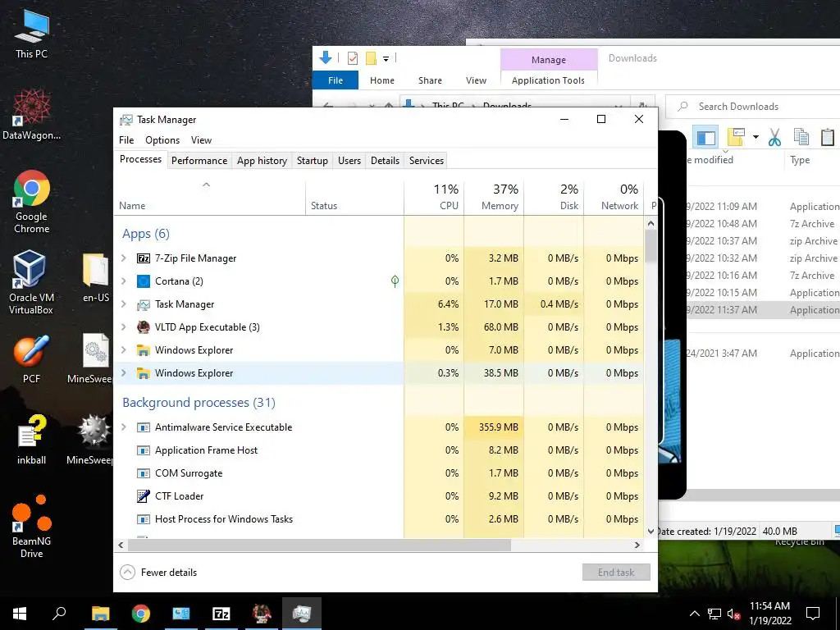Open the MineSweeper gear file icon on desktop

click(x=92, y=358)
